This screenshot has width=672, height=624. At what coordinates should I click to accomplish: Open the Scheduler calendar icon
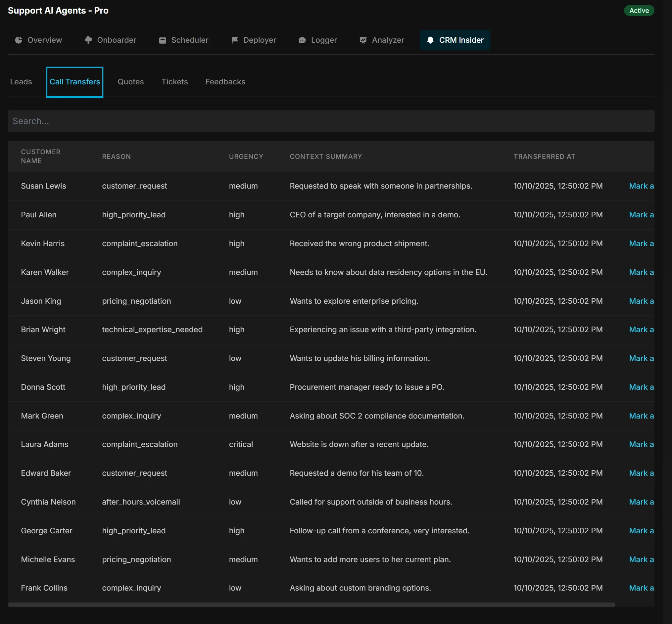tap(163, 40)
